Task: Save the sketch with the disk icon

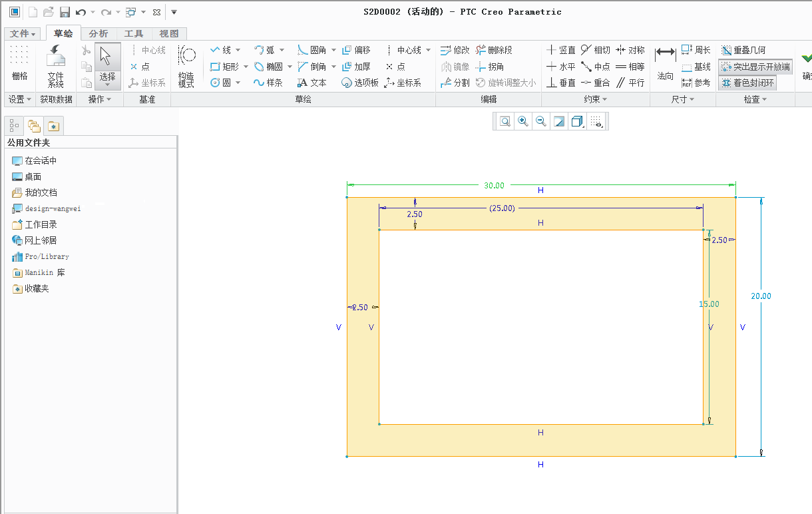Action: (x=65, y=12)
